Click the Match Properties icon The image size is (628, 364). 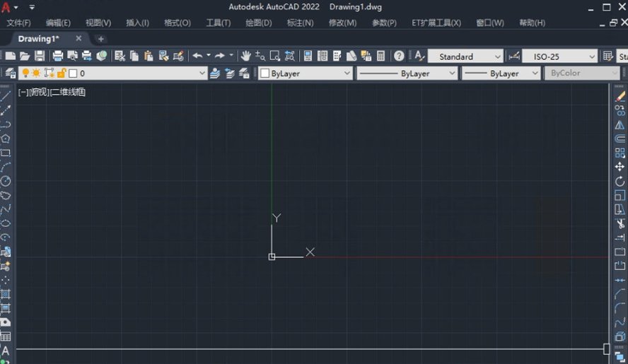[x=163, y=56]
